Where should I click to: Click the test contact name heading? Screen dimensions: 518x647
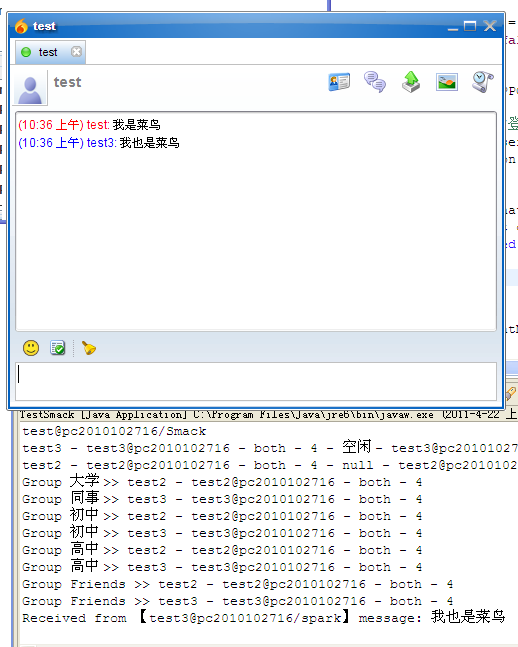point(67,82)
